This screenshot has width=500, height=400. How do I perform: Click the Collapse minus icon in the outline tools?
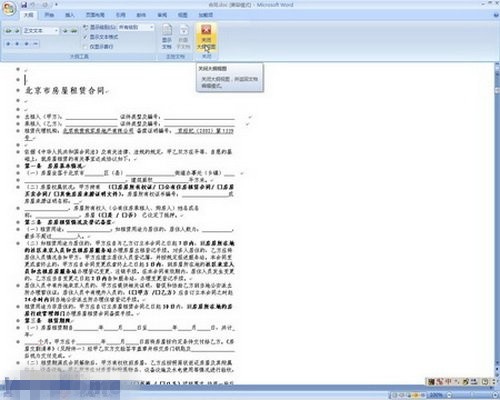[x=35, y=44]
